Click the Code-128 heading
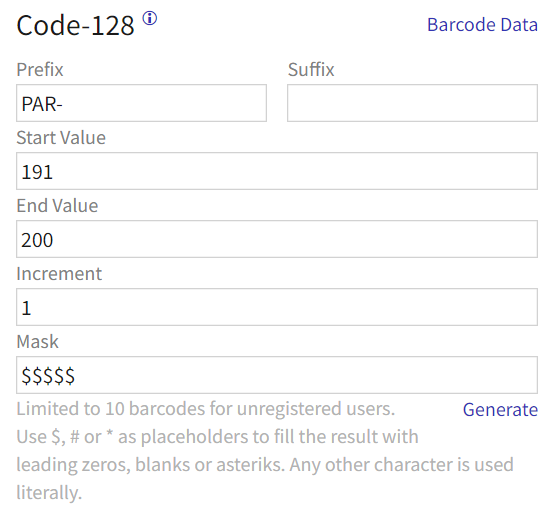The height and width of the screenshot is (519, 559). tap(75, 26)
